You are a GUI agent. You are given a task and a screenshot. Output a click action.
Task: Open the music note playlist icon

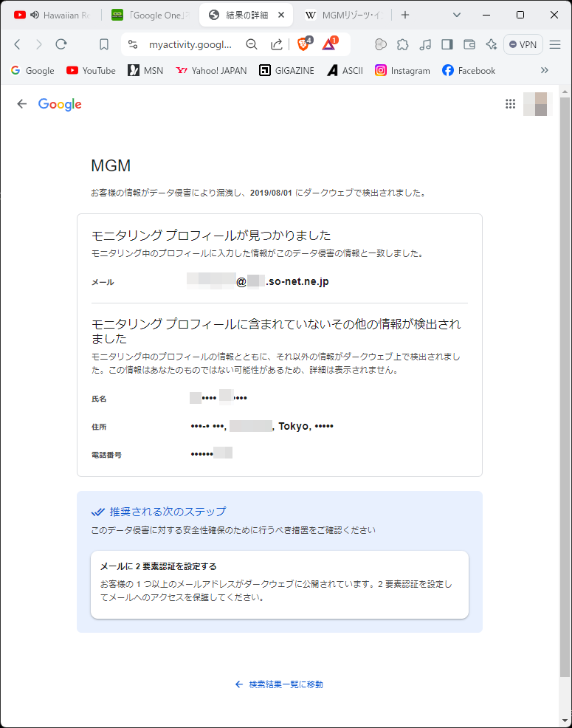pyautogui.click(x=425, y=44)
